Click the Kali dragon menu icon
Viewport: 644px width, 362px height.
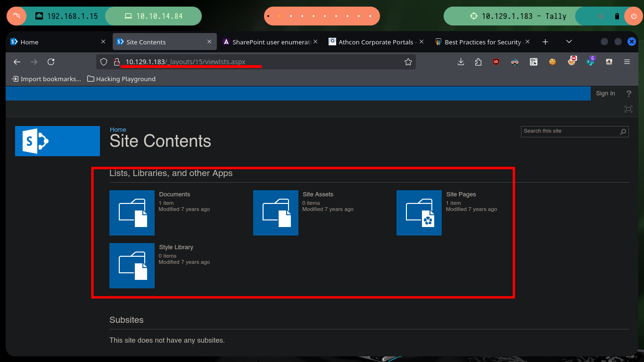point(17,16)
